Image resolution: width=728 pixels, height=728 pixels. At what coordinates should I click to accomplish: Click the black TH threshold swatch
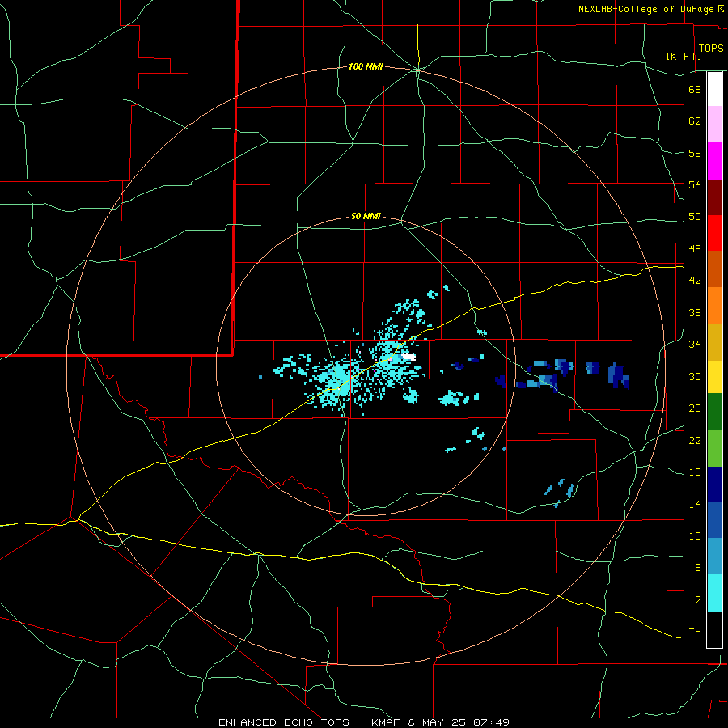[x=714, y=629]
